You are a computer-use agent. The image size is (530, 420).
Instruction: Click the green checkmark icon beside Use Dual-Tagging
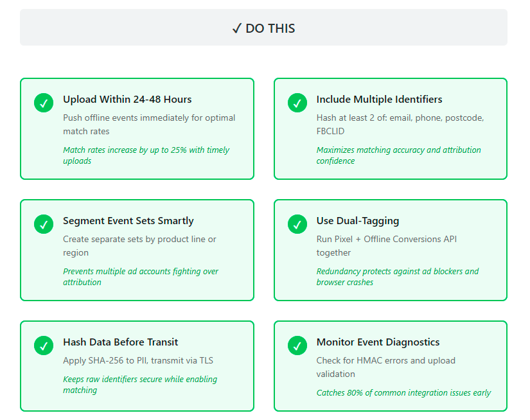pos(297,224)
